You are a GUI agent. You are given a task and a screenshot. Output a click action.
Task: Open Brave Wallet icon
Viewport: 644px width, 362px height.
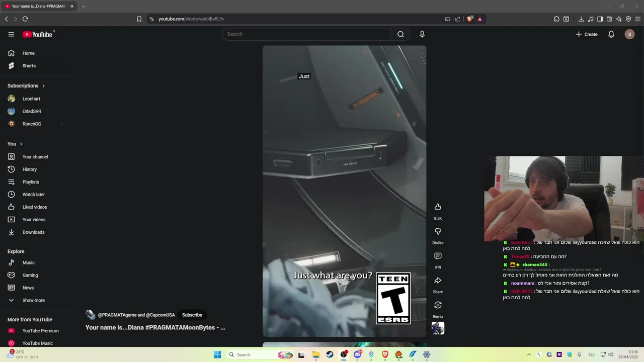point(609,19)
